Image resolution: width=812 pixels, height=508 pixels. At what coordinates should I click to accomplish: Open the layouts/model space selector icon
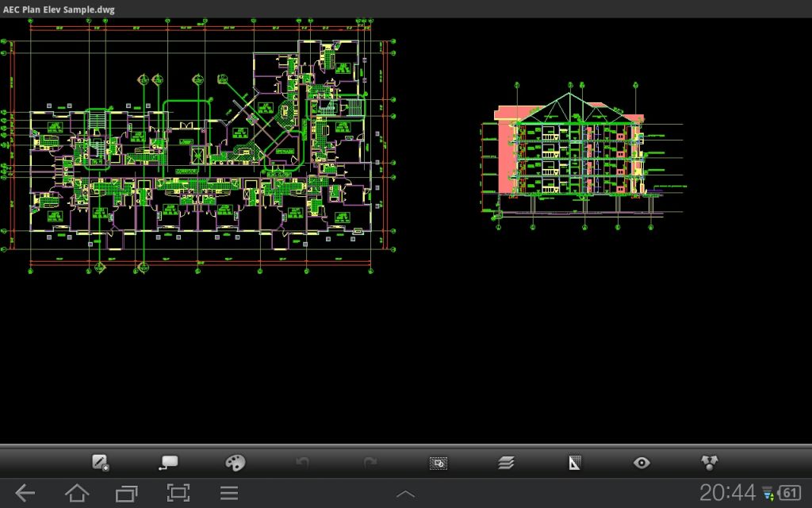click(439, 463)
